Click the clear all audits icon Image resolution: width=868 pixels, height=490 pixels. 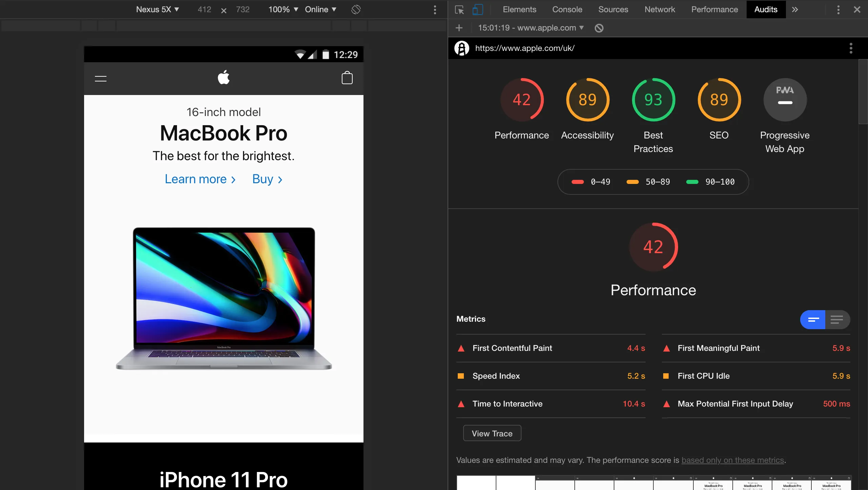599,28
